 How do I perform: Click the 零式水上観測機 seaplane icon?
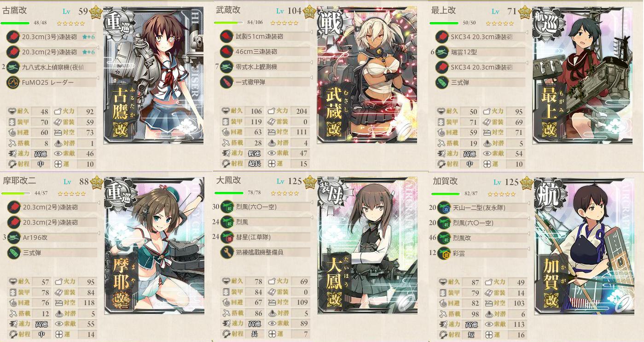point(226,67)
